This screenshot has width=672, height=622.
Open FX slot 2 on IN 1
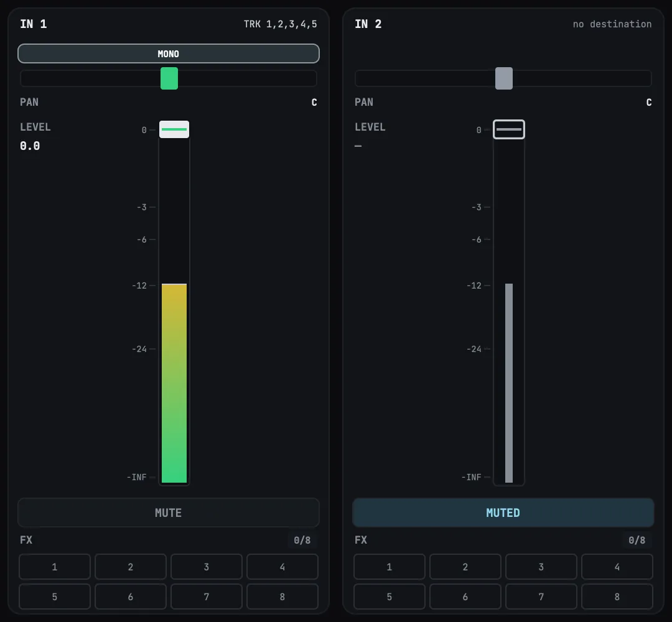(130, 567)
